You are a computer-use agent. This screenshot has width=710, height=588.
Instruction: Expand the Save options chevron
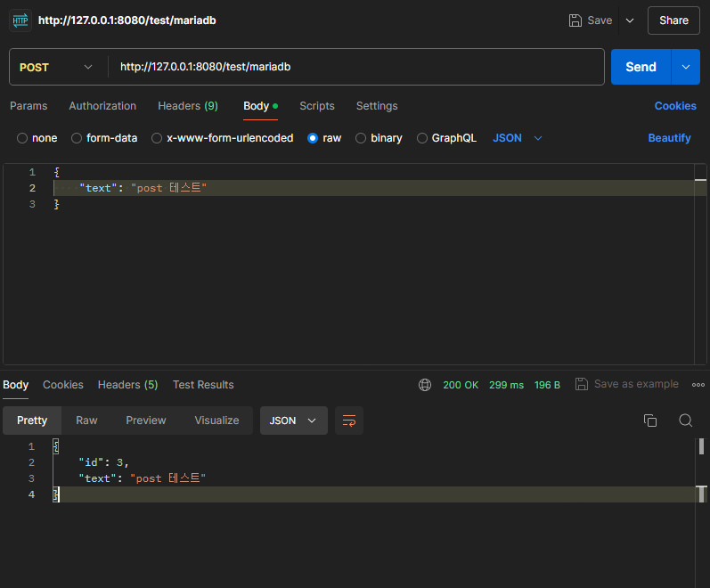(630, 20)
